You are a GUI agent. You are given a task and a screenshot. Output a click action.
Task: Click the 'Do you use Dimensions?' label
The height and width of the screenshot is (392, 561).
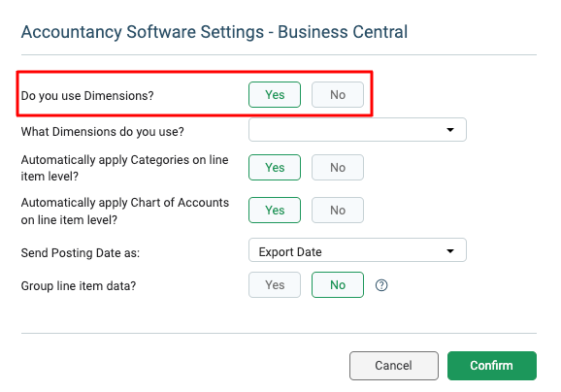(x=87, y=96)
